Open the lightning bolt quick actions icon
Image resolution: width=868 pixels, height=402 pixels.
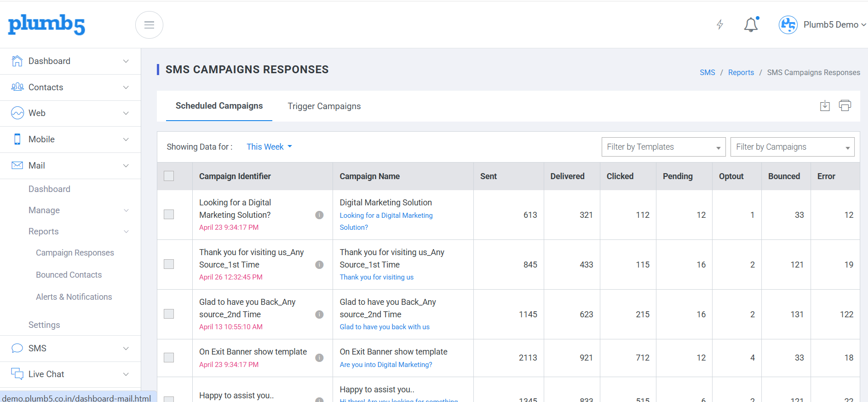720,24
